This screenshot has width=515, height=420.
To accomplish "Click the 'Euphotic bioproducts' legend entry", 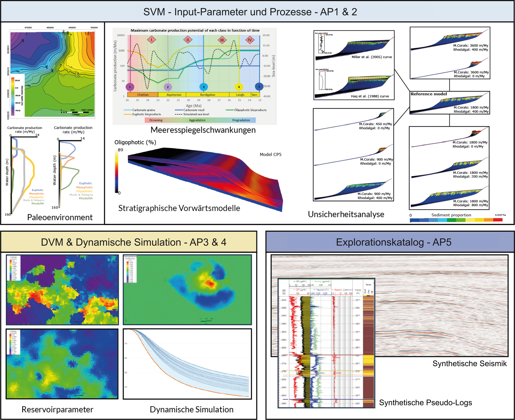I will [142, 114].
